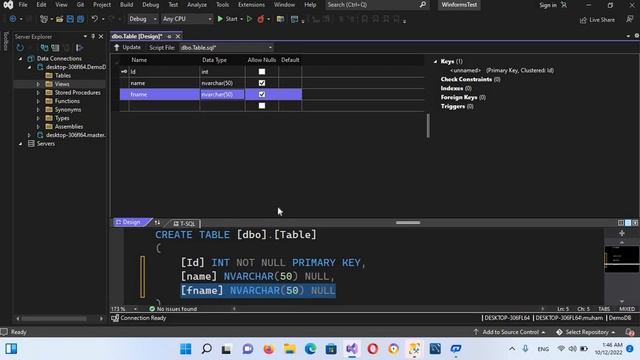640x360 pixels.
Task: Select the Tables folder in Server Explorer
Action: point(62,76)
